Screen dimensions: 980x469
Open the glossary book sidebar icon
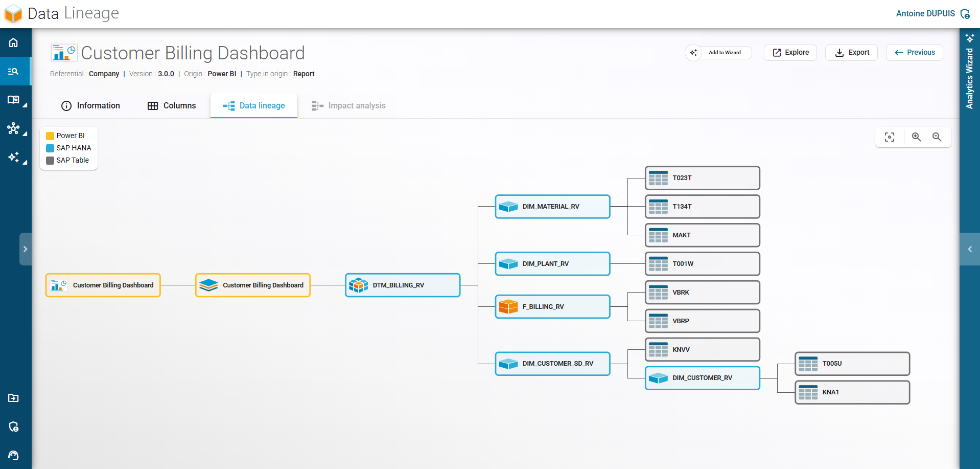(x=13, y=100)
